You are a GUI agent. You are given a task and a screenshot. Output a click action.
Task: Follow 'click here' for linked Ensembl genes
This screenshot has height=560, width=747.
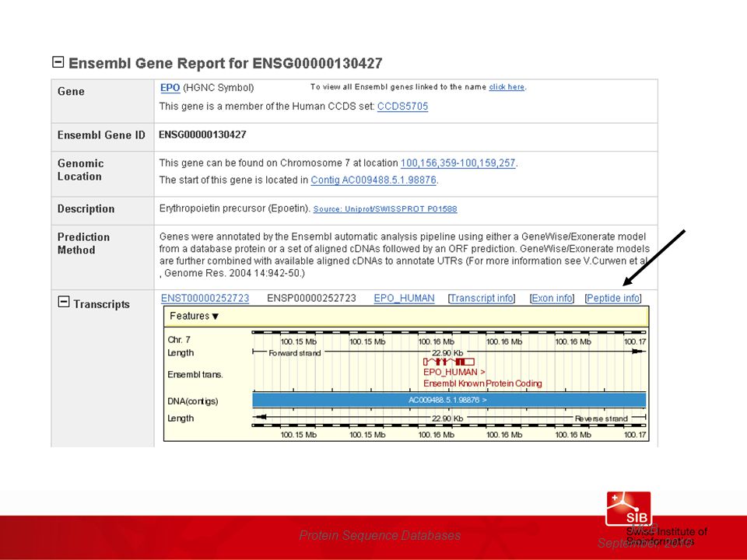pos(507,86)
